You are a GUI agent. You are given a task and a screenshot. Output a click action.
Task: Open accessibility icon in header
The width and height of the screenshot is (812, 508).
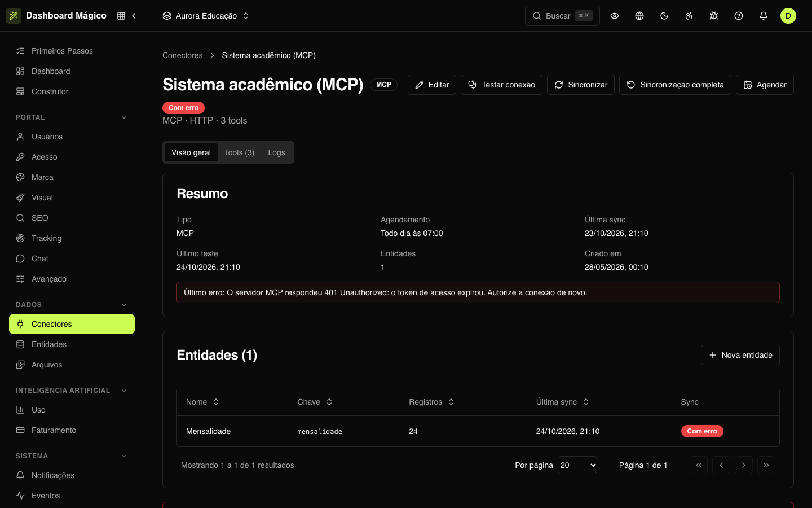689,16
